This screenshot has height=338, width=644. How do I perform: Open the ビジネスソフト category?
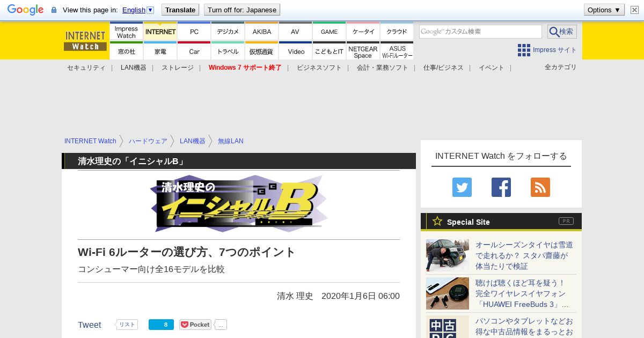319,68
